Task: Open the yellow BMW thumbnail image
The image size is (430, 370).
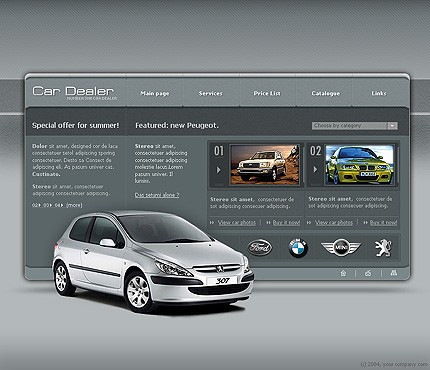Action: (x=360, y=165)
